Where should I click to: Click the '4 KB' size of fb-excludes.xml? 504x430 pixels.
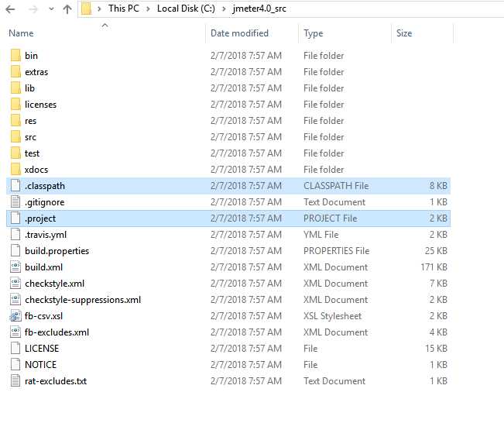tap(439, 332)
